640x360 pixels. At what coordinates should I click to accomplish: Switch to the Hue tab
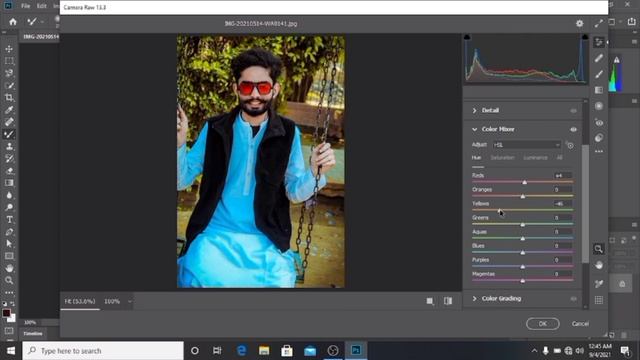coord(476,158)
